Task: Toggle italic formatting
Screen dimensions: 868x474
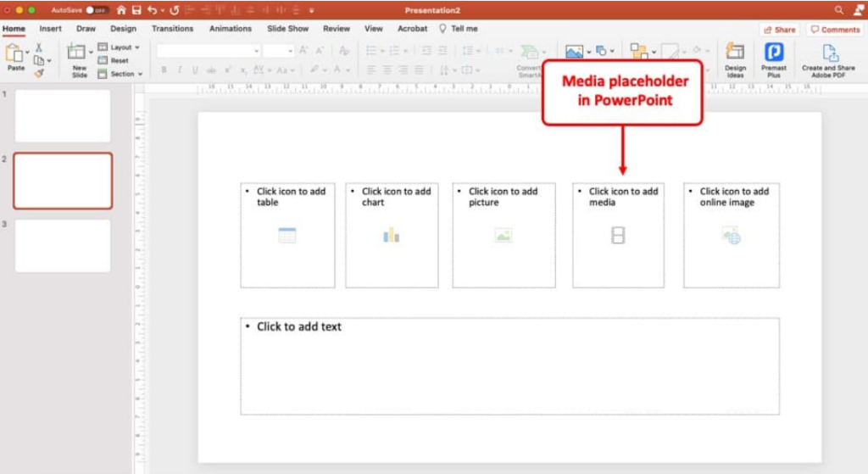Action: [x=180, y=70]
